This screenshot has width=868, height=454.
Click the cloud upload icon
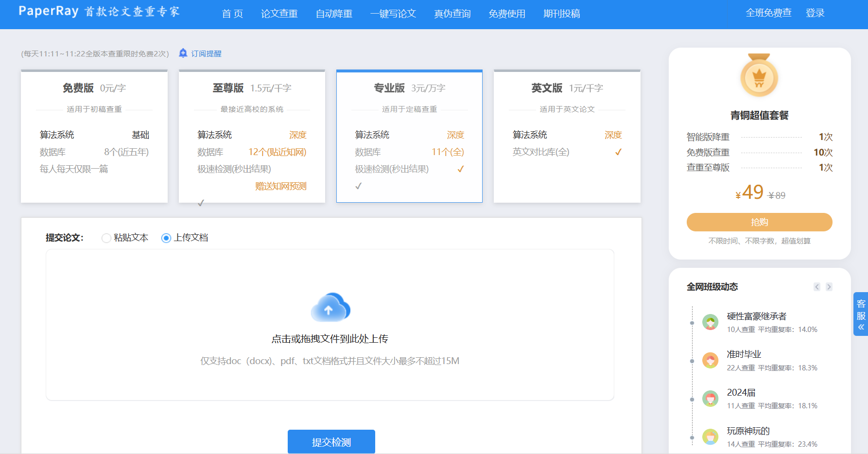330,307
